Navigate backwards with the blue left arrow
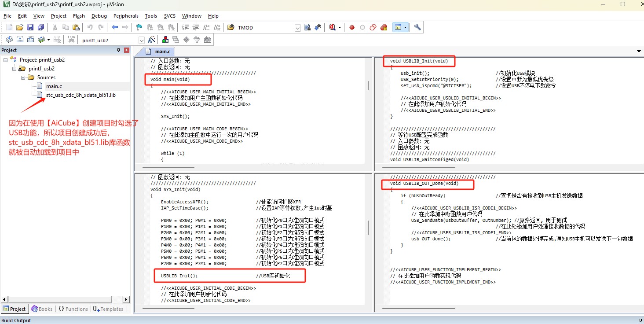 pos(115,27)
